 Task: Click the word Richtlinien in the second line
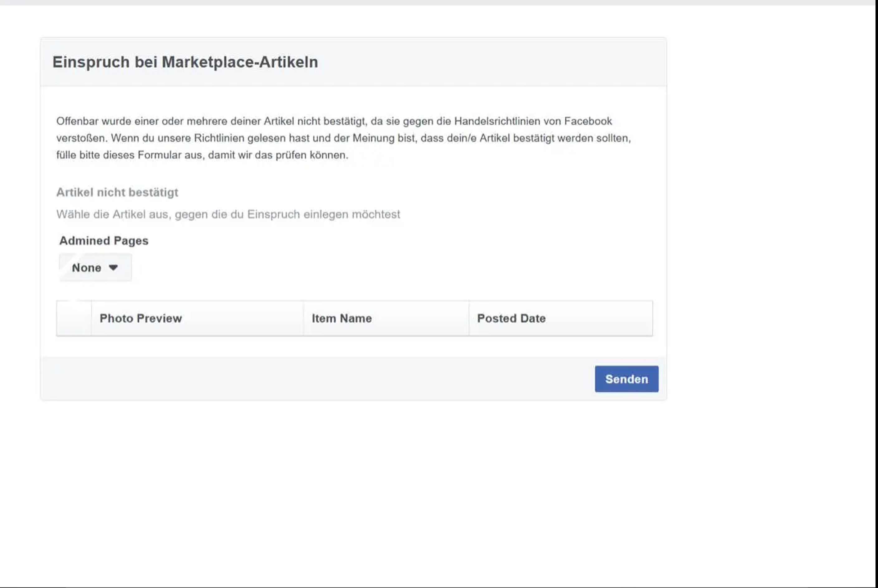[219, 138]
